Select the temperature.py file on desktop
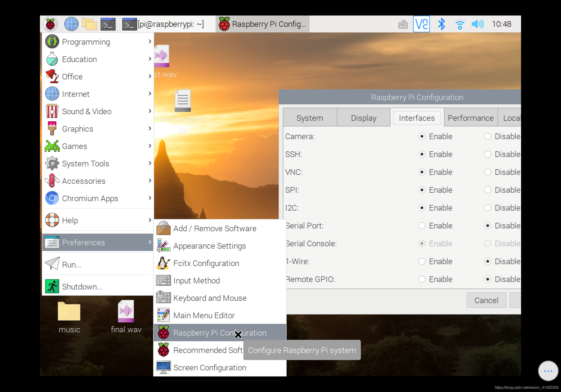 tap(183, 112)
